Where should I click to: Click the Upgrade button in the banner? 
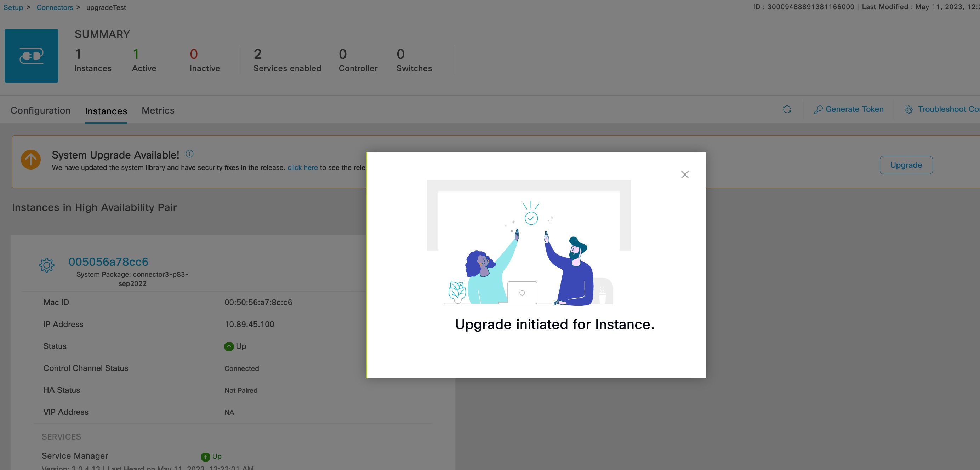(906, 165)
